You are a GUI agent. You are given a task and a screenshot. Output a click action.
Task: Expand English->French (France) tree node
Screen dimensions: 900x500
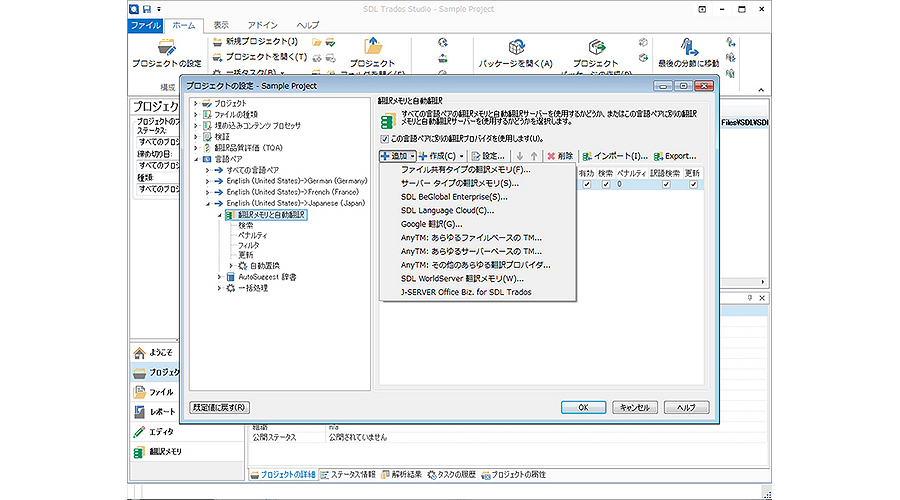[207, 192]
